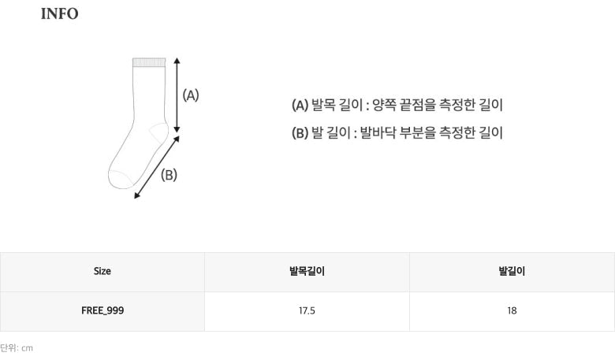615x364 pixels.
Task: Select the FREE_999 size cell
Action: pyautogui.click(x=102, y=310)
